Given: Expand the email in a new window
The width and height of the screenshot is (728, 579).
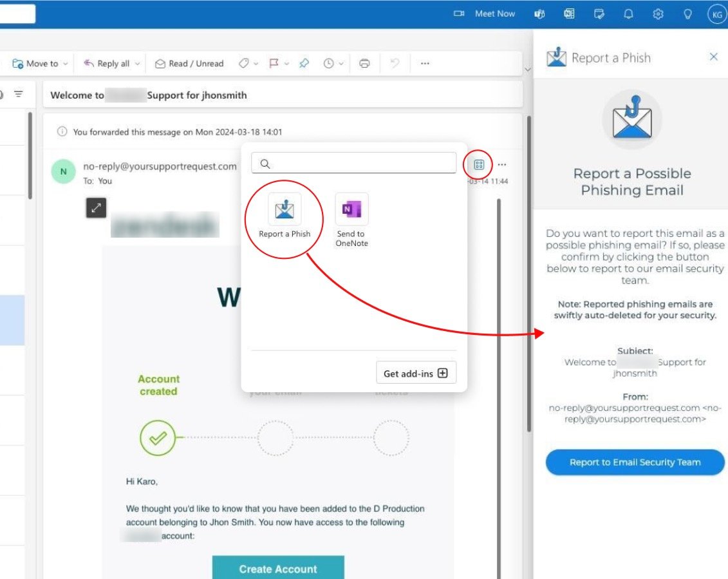Looking at the screenshot, I should [96, 209].
